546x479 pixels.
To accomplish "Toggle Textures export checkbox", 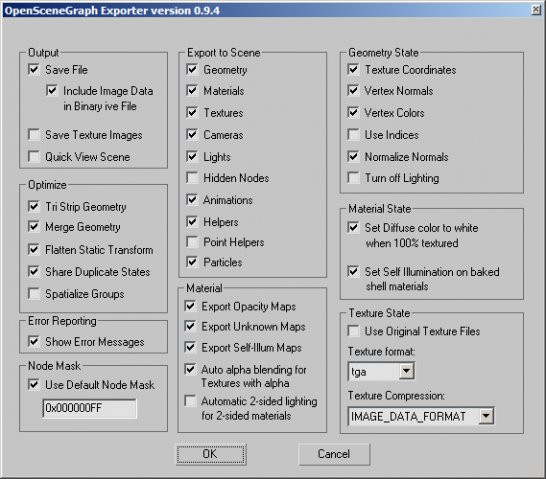I will click(192, 112).
